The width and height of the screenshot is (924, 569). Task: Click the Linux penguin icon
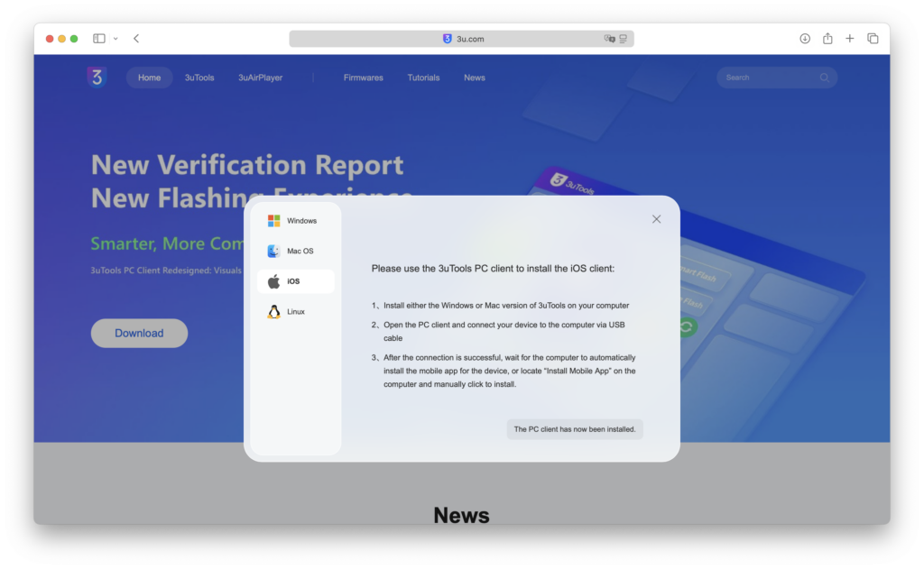tap(274, 312)
